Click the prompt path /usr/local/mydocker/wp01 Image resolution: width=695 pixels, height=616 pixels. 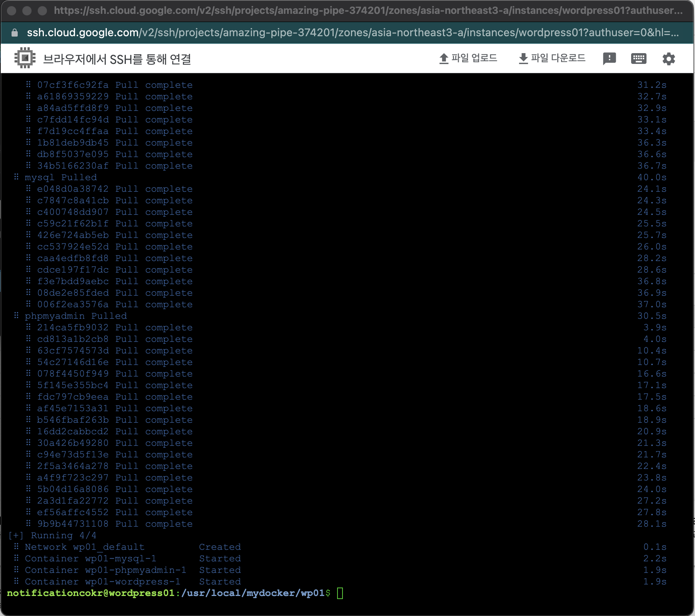click(x=253, y=593)
